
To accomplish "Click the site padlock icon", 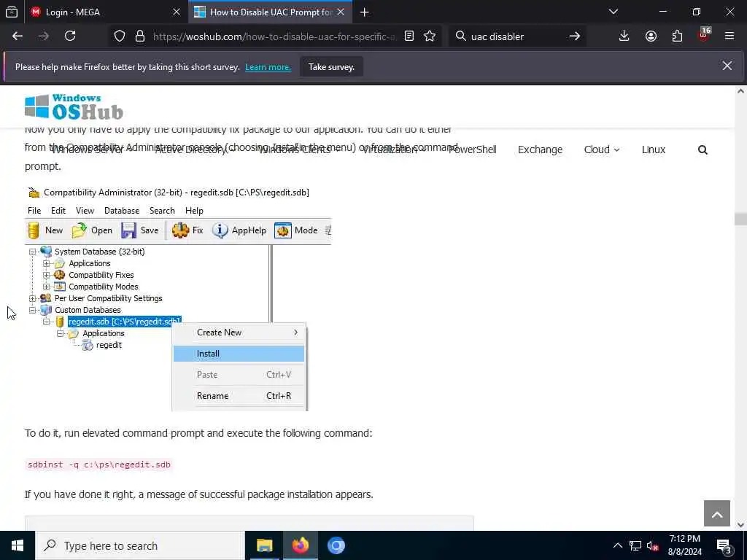I will point(140,36).
